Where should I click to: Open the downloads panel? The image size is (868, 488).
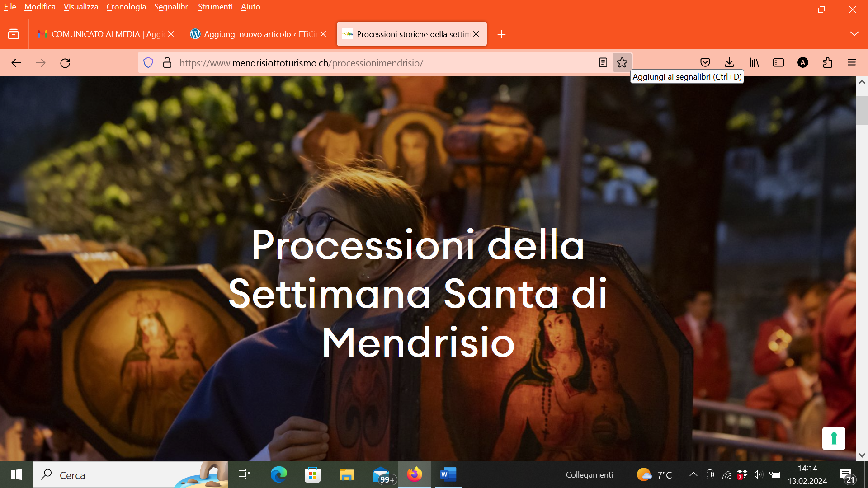729,63
